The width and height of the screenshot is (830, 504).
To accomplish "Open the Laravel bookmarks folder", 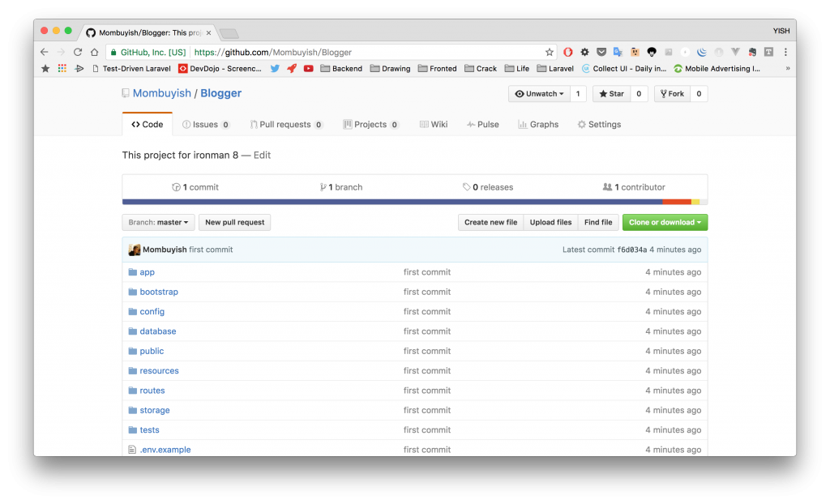I will click(555, 68).
